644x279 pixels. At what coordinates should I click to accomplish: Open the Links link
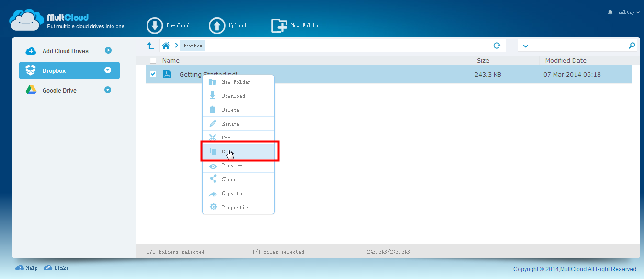pyautogui.click(x=61, y=268)
